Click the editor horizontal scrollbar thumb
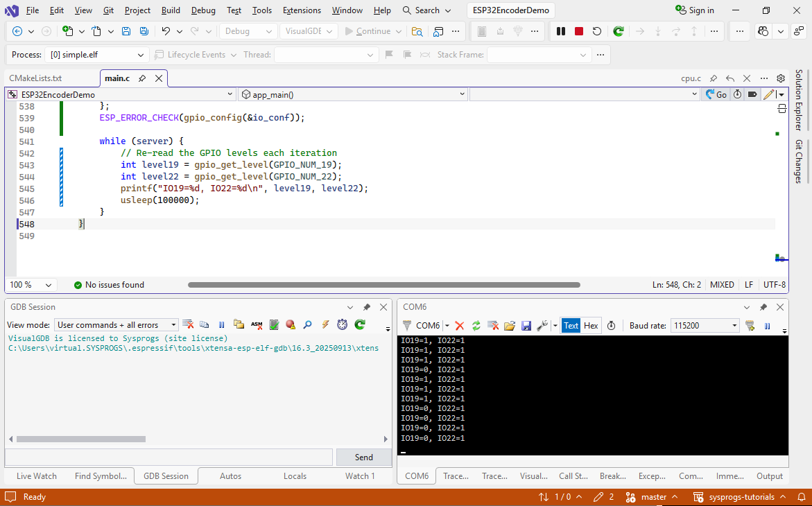Image resolution: width=812 pixels, height=506 pixels. pyautogui.click(x=383, y=285)
